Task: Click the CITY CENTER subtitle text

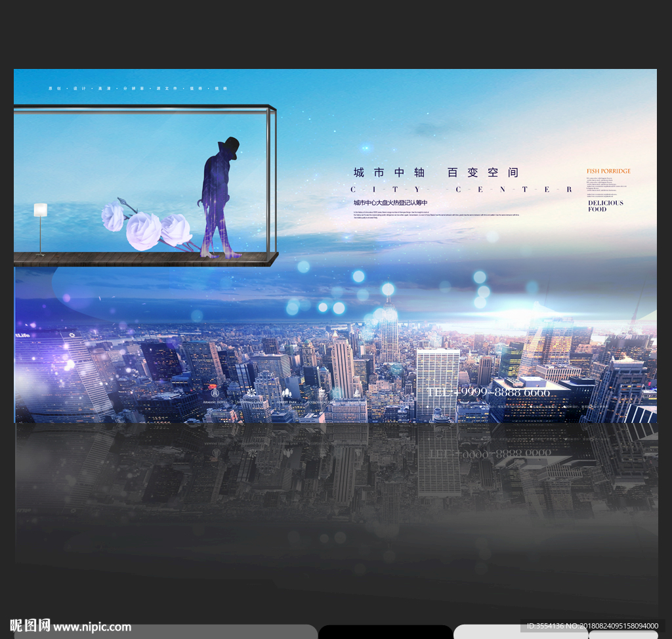Action: pyautogui.click(x=461, y=189)
